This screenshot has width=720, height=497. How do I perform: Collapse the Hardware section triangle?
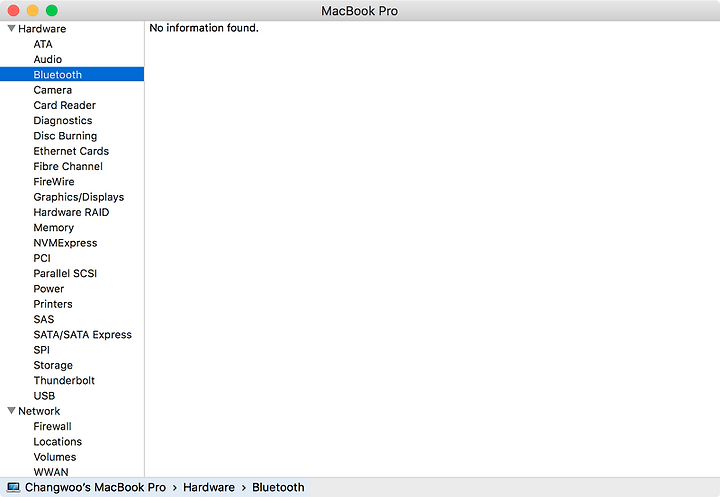tap(11, 28)
